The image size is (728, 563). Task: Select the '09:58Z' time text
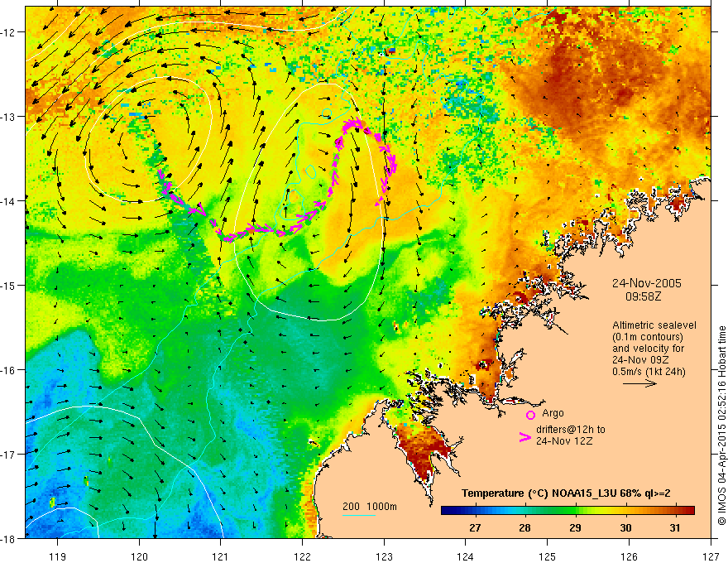tap(643, 296)
